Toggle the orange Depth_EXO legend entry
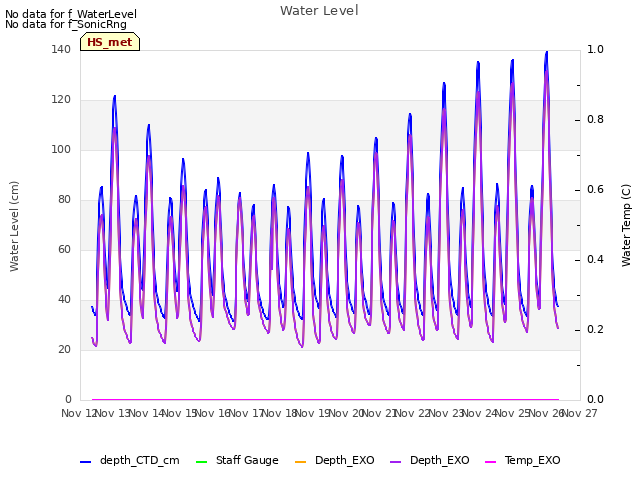640x480 pixels. coord(334,460)
